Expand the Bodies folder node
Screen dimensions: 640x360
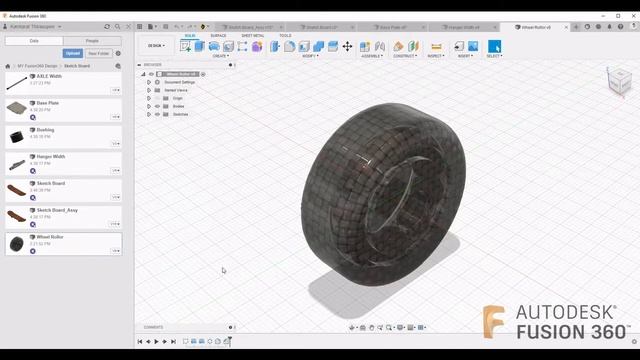coord(149,106)
